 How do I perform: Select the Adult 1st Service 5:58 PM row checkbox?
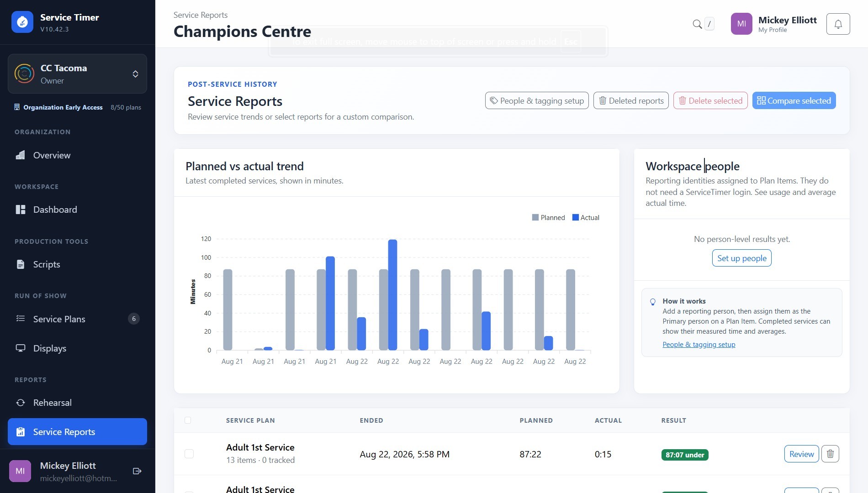189,454
